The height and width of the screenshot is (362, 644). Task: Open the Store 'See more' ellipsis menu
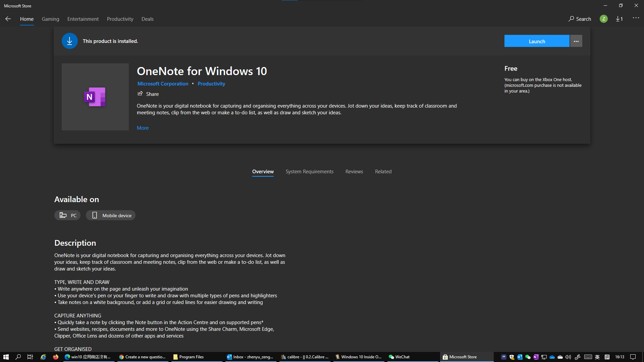pyautogui.click(x=636, y=18)
